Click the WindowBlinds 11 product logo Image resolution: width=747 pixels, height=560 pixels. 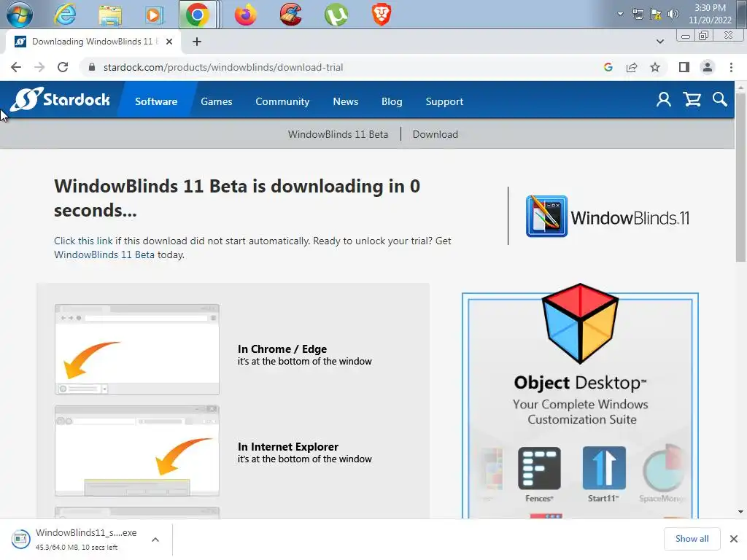tap(608, 217)
